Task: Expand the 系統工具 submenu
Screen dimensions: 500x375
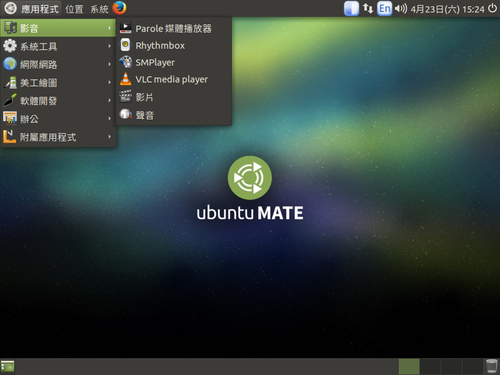Action: tap(58, 46)
